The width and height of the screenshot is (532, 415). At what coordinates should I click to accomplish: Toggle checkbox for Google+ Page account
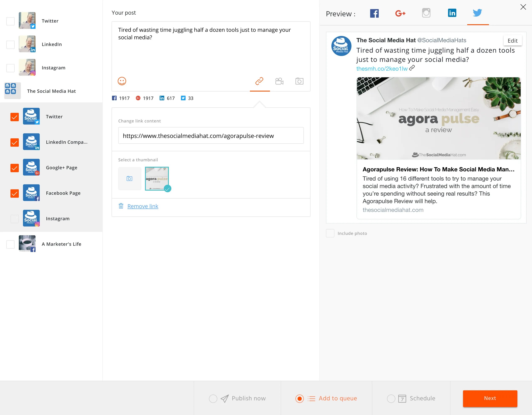(x=15, y=168)
